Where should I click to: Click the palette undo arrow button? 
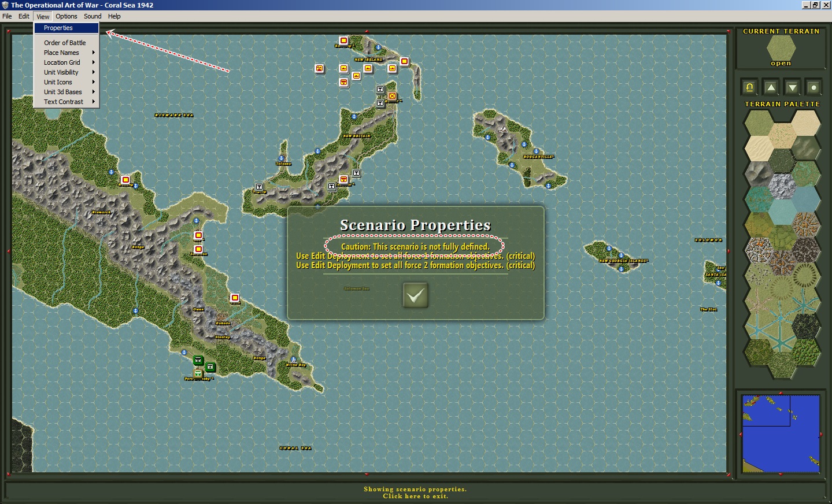point(749,87)
